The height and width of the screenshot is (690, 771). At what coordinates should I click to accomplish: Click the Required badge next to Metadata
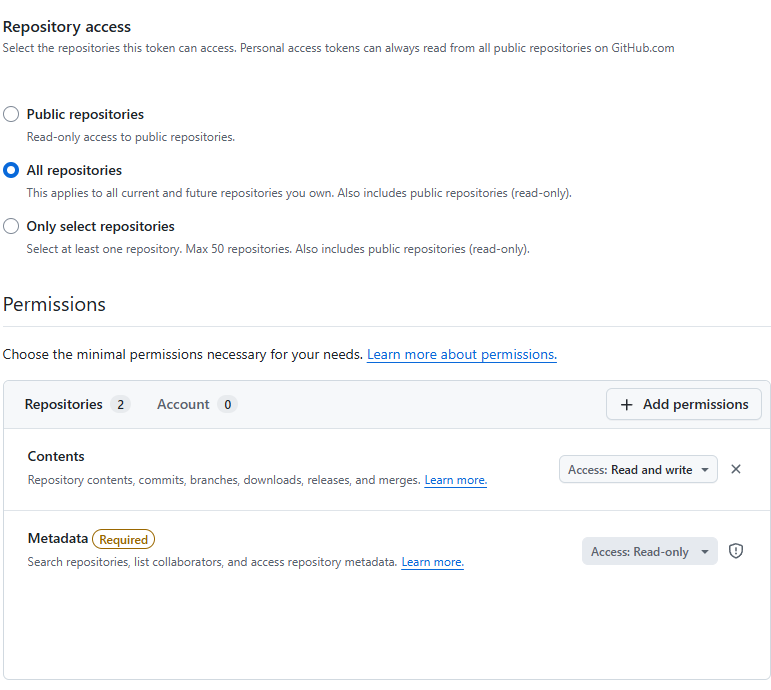[x=123, y=539]
